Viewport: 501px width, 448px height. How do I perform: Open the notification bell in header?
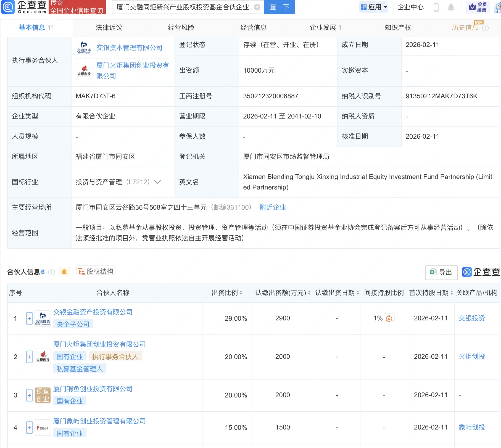451,7
